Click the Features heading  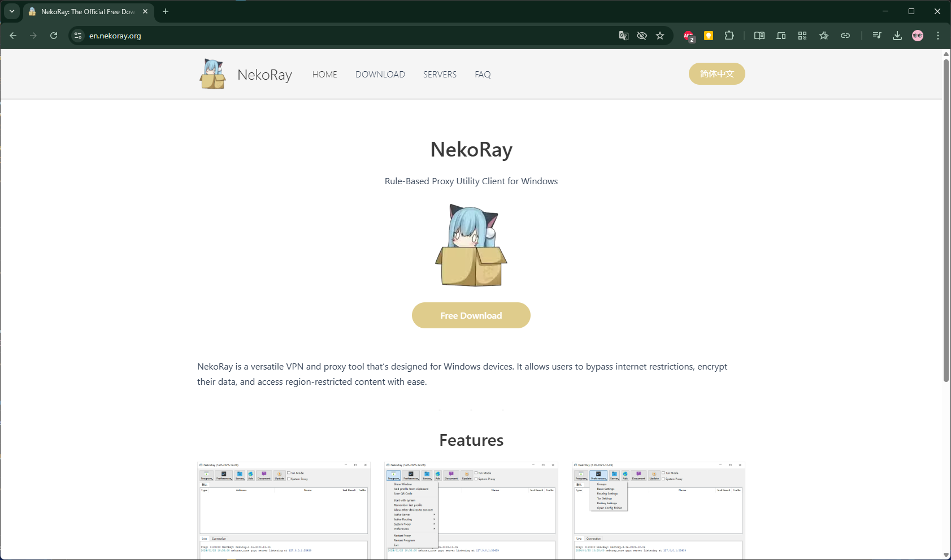[x=471, y=440]
